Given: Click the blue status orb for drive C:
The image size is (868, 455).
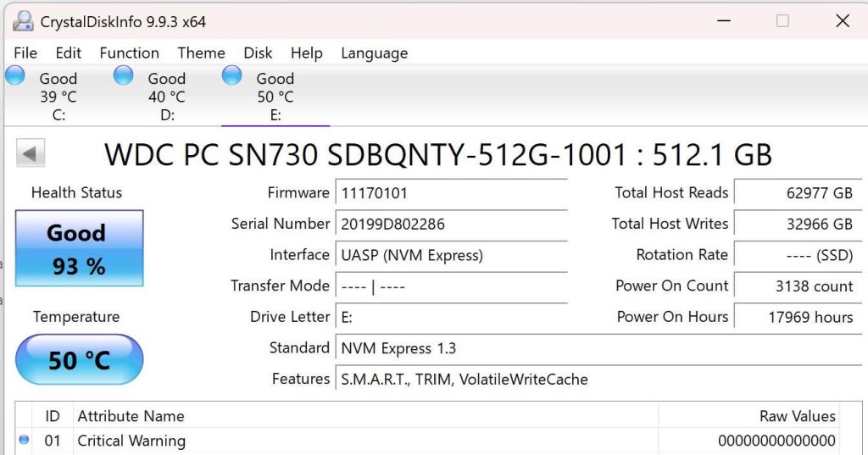Looking at the screenshot, I should pos(15,75).
